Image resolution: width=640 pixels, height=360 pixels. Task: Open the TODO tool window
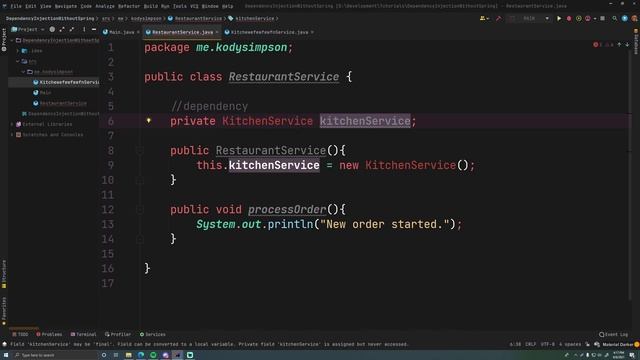coord(20,335)
